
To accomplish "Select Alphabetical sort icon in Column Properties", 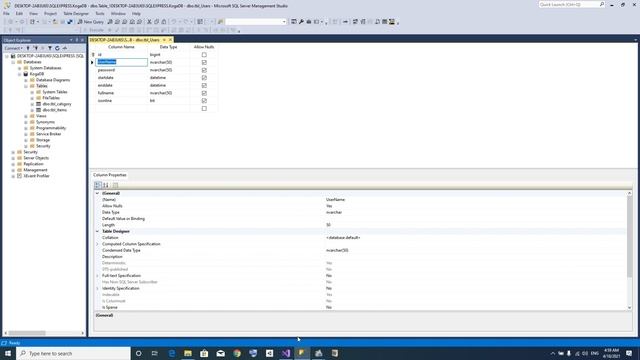I will coord(106,185).
